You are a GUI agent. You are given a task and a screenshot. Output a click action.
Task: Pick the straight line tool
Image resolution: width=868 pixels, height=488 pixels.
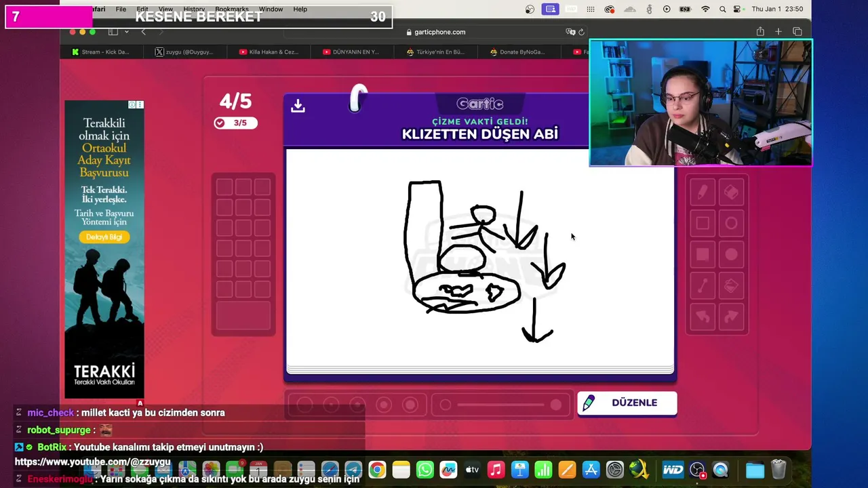pyautogui.click(x=703, y=286)
